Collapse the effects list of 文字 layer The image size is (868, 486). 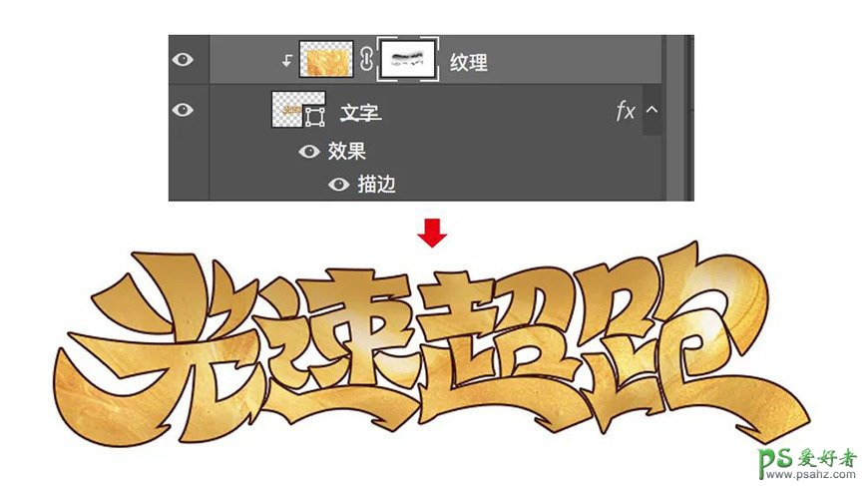click(x=651, y=110)
